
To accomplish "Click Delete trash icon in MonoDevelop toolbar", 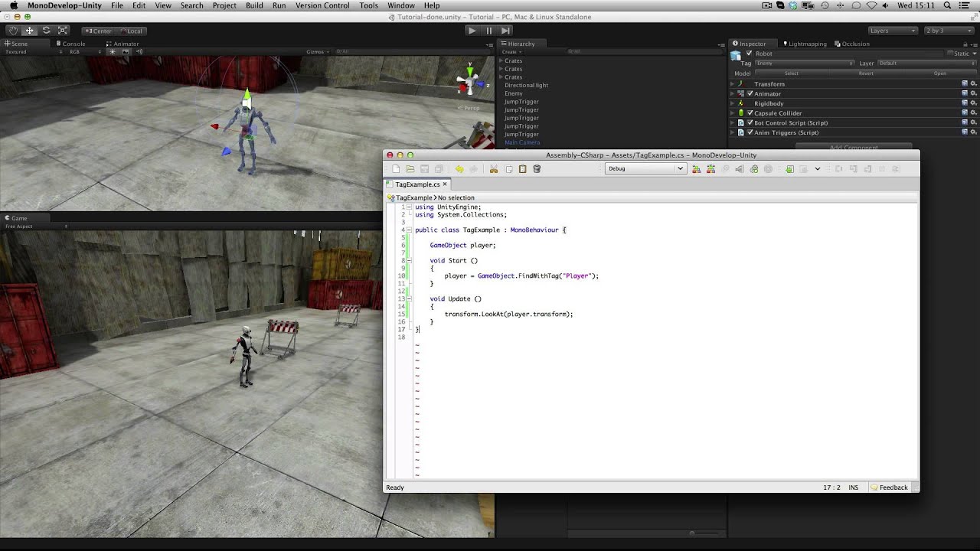I will (537, 169).
